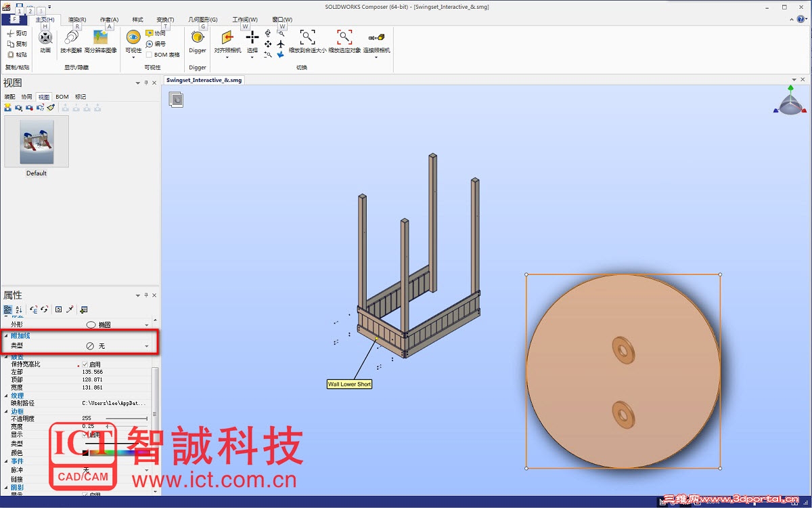Click the 顶部 value 128.871

coord(92,380)
